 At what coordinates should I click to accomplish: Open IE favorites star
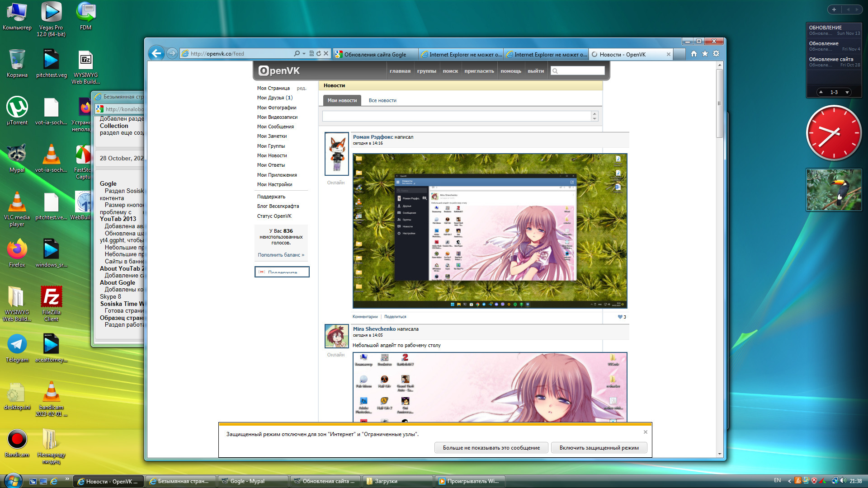point(705,54)
